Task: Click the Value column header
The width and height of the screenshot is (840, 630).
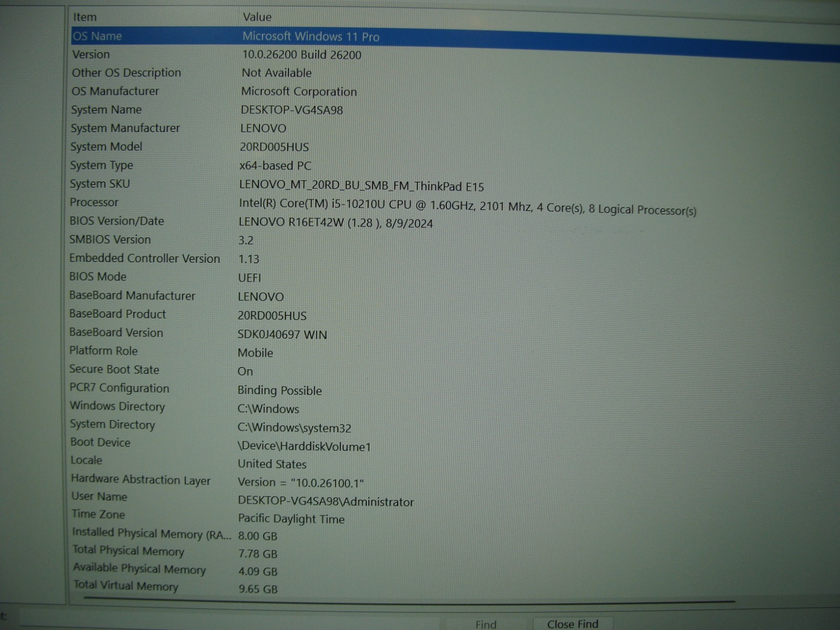Action: click(x=257, y=17)
